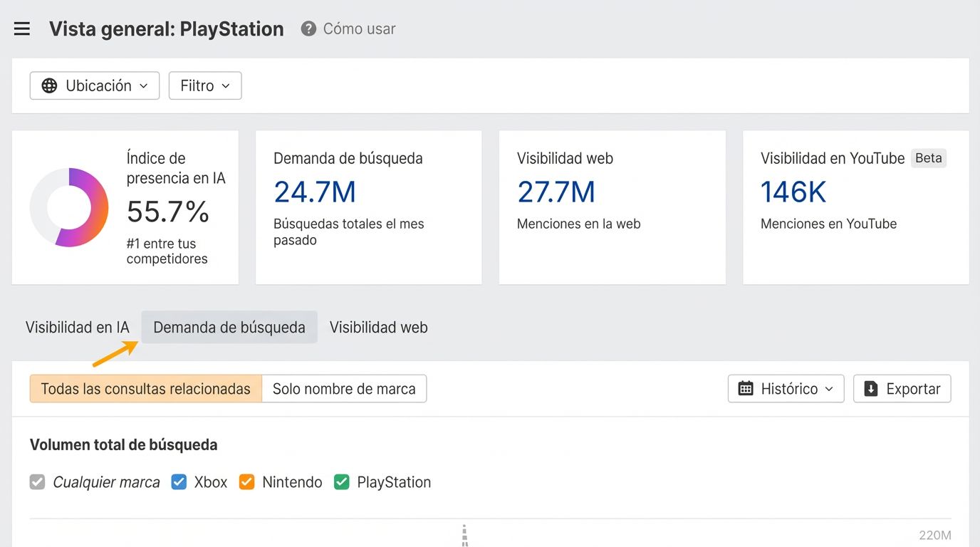Viewport: 980px width, 547px height.
Task: Toggle the Nintendo brand checkbox
Action: pyautogui.click(x=246, y=482)
